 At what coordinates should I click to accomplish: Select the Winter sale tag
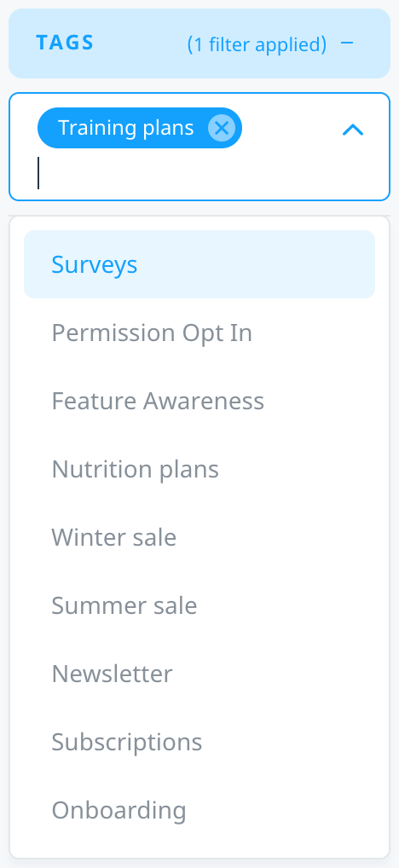199,537
